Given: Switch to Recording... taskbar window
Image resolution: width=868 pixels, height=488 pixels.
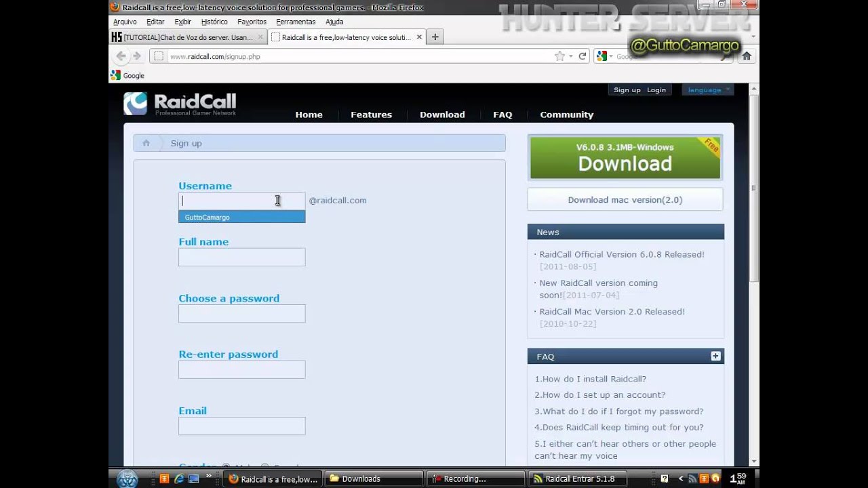Looking at the screenshot, I should pos(477,479).
